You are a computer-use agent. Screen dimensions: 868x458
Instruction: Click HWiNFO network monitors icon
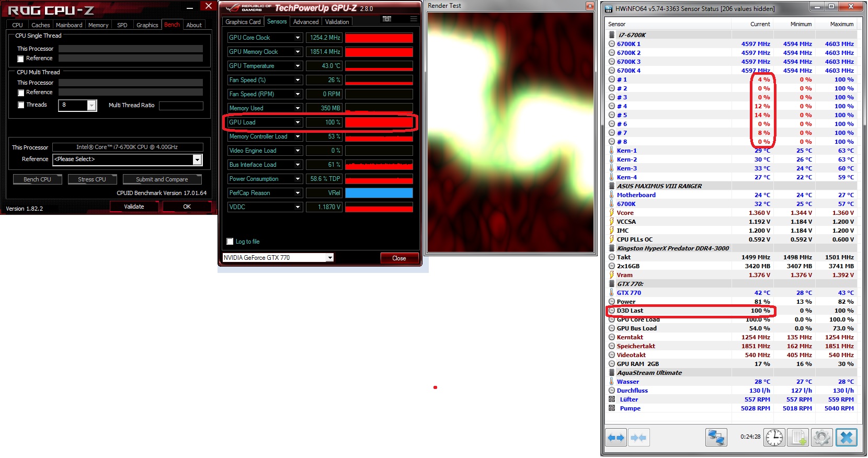pyautogui.click(x=716, y=438)
